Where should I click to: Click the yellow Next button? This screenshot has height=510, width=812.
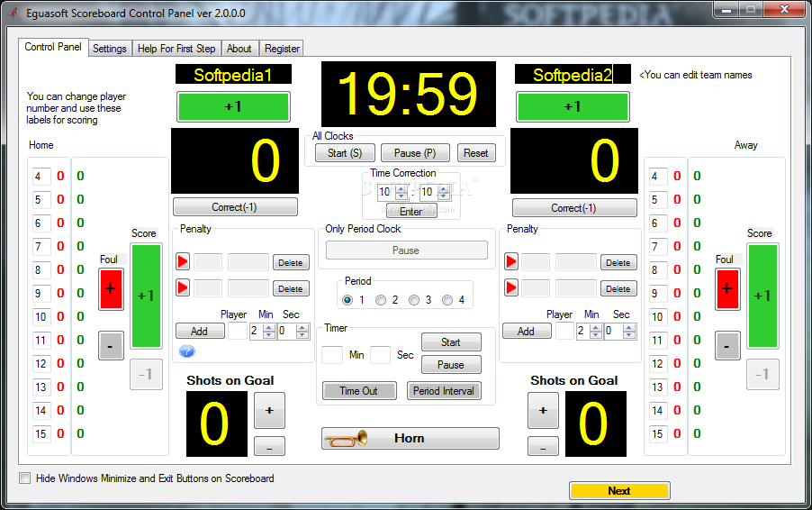(x=619, y=491)
